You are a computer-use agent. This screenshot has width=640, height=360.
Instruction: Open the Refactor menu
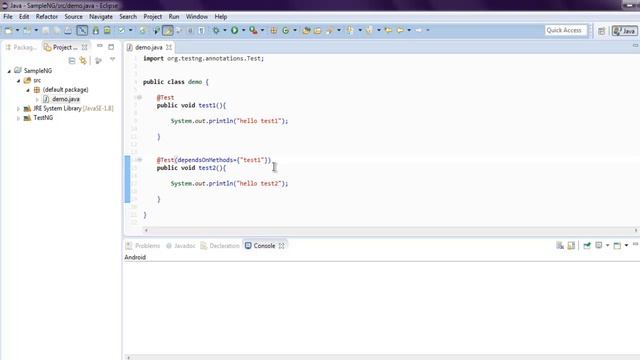[x=47, y=17]
